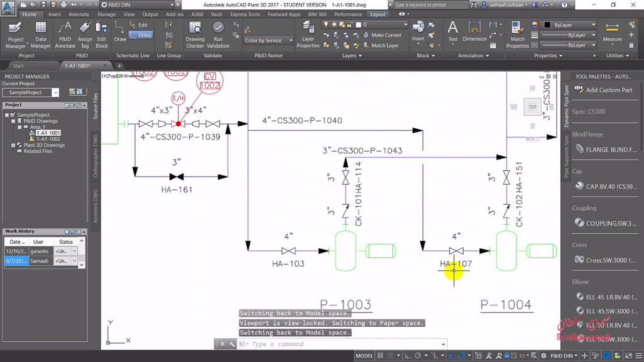Open the Manage ribbon tab
The height and width of the screenshot is (362, 644).
pos(106,14)
